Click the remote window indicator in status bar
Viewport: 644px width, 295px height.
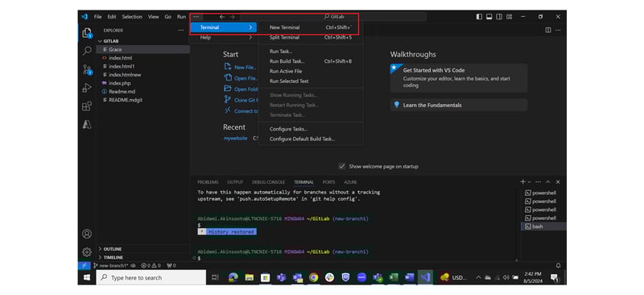pyautogui.click(x=84, y=266)
